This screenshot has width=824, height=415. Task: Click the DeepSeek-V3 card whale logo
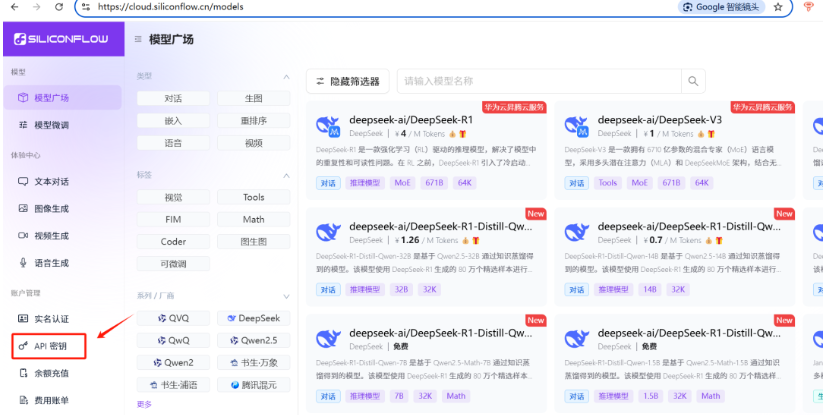point(578,126)
